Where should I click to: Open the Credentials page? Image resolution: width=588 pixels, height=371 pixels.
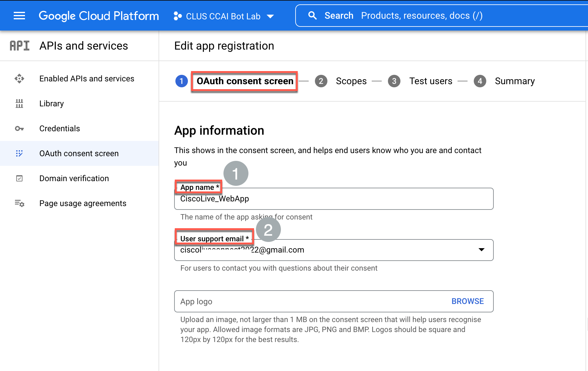click(x=79, y=128)
